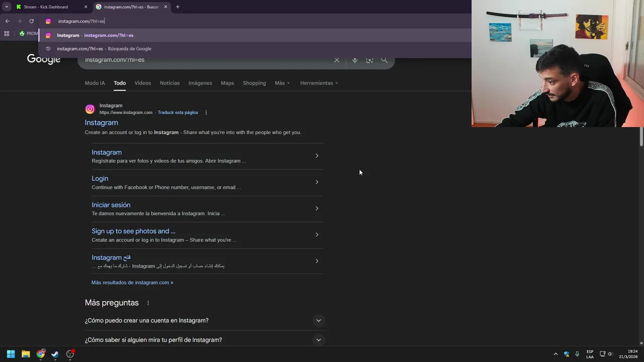Open the ESP LAA language switcher
644x362 pixels.
pos(590,354)
